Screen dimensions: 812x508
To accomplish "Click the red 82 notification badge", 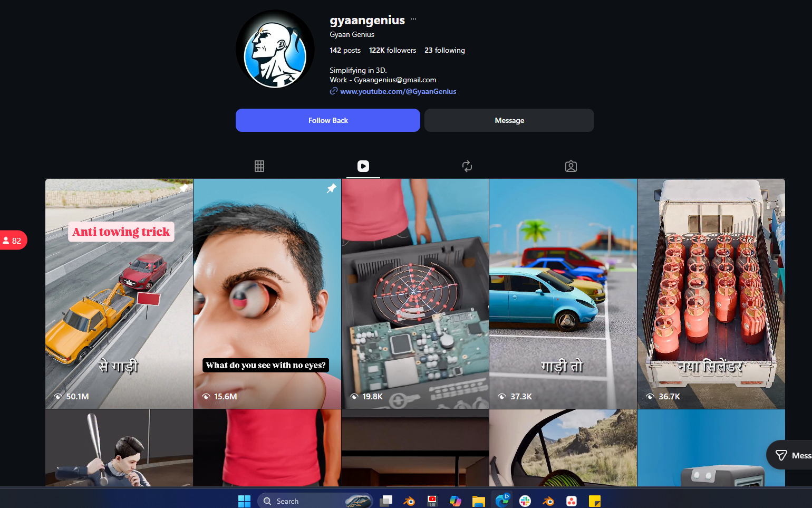I will pos(13,241).
